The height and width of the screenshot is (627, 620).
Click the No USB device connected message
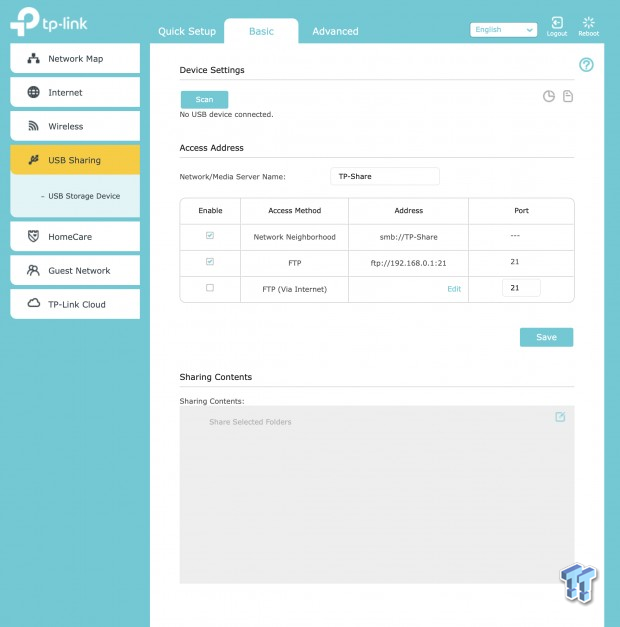[226, 114]
